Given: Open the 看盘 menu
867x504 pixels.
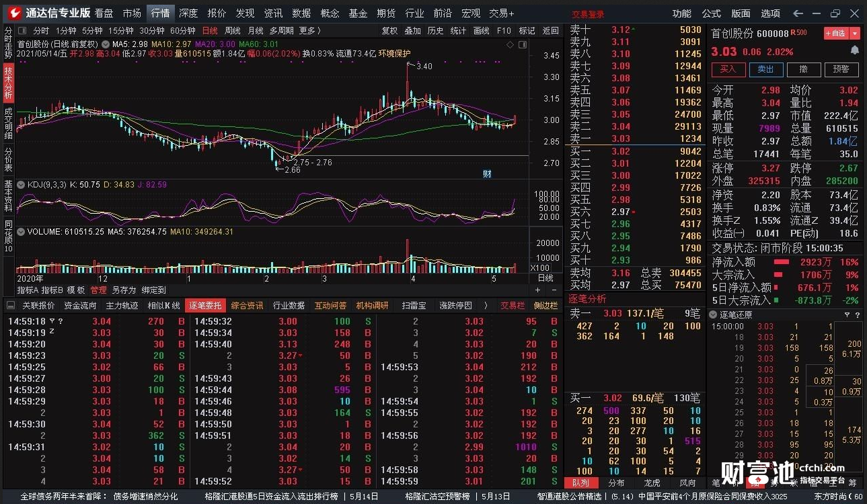Looking at the screenshot, I should click(104, 13).
